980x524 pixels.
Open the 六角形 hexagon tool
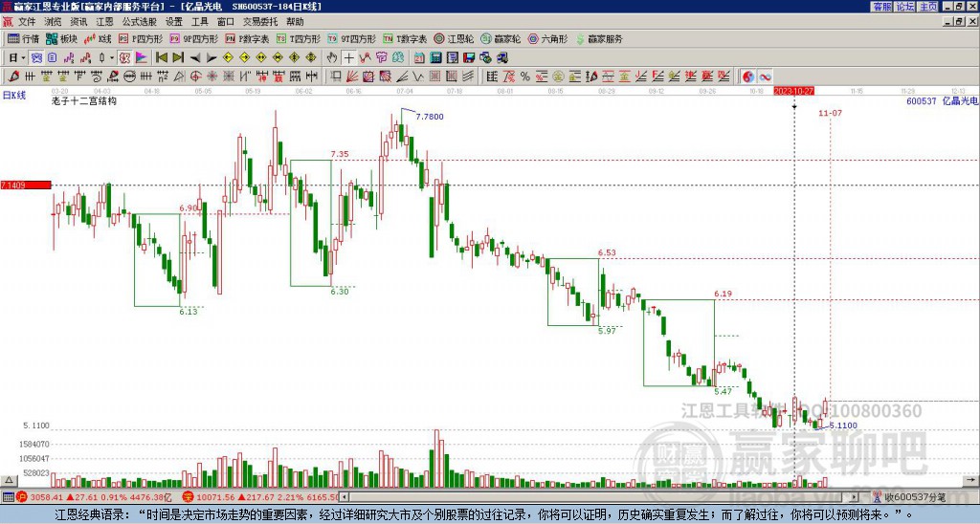(x=548, y=38)
